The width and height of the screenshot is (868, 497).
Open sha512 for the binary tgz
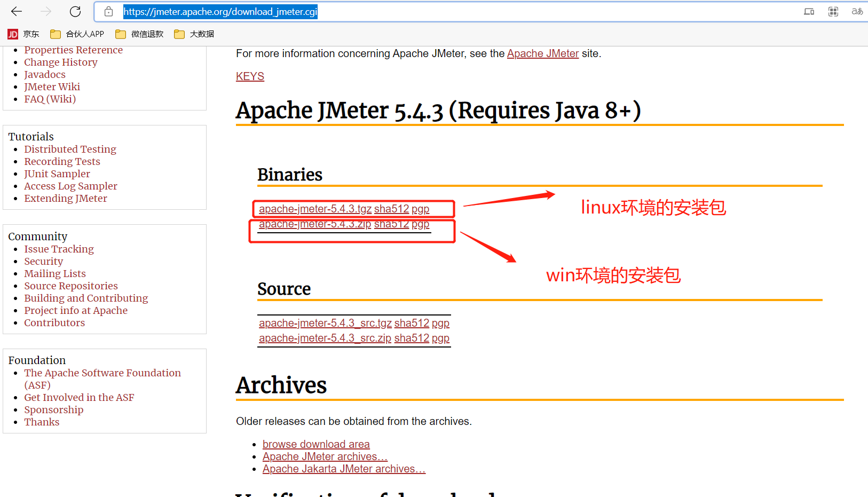(391, 209)
